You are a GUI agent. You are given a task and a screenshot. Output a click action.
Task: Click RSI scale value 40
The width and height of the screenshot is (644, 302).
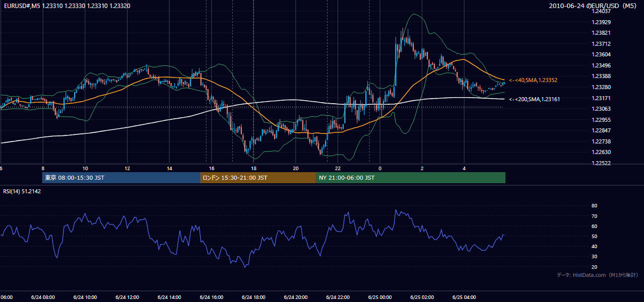coord(594,246)
